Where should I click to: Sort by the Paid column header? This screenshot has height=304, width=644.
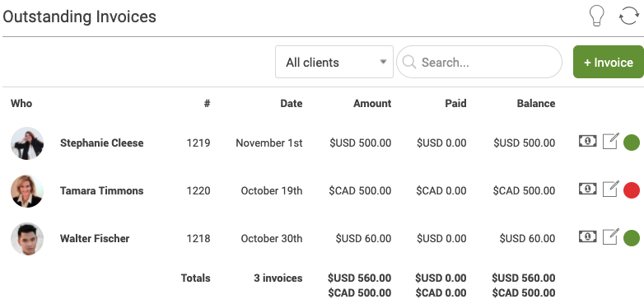[456, 104]
